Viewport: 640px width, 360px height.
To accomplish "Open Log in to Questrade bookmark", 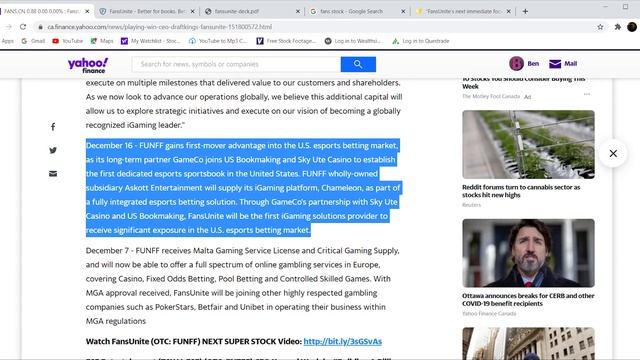I will [x=421, y=41].
